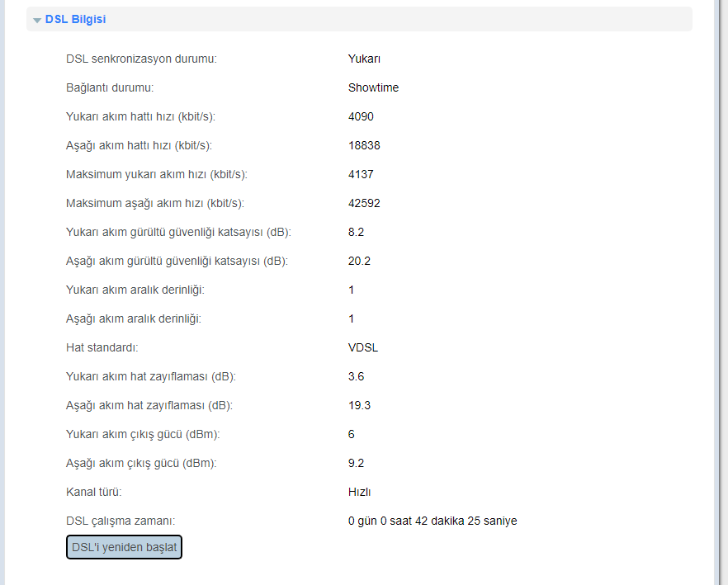Select the channel type value "Hızlı"
The width and height of the screenshot is (728, 585).
point(359,492)
